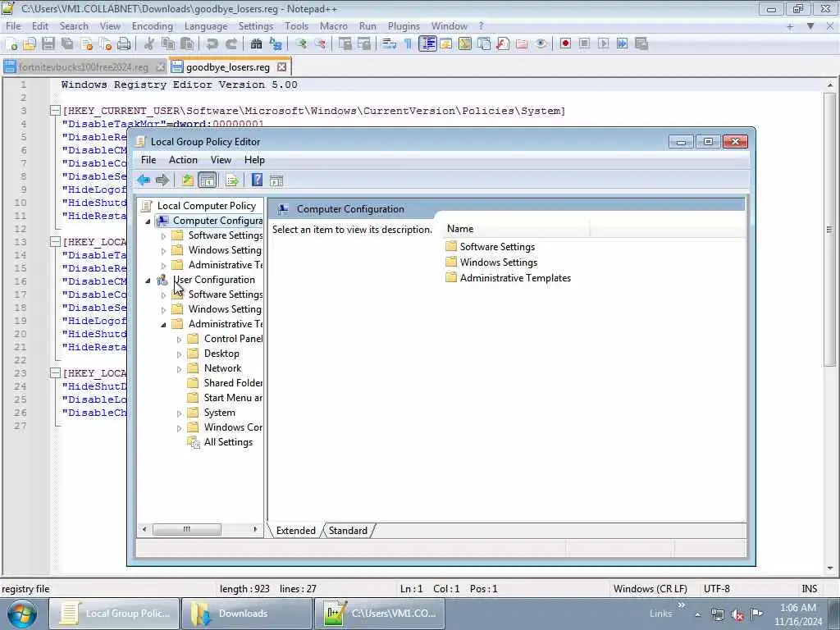Collapse the Computer Configuration tree node
This screenshot has height=630, width=840.
[x=148, y=221]
